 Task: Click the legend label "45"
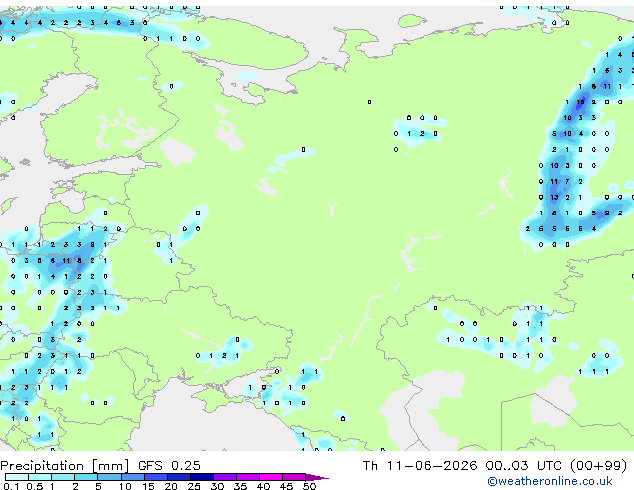pyautogui.click(x=286, y=486)
